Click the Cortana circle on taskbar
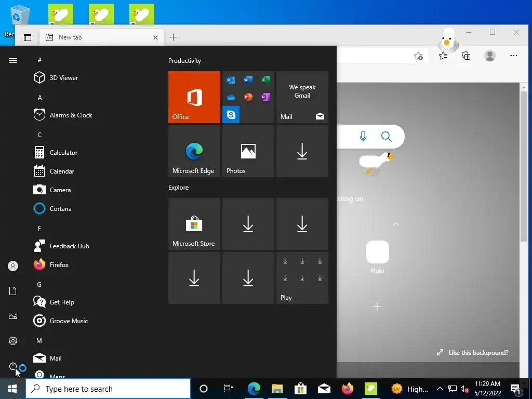The image size is (532, 399). 204,389
